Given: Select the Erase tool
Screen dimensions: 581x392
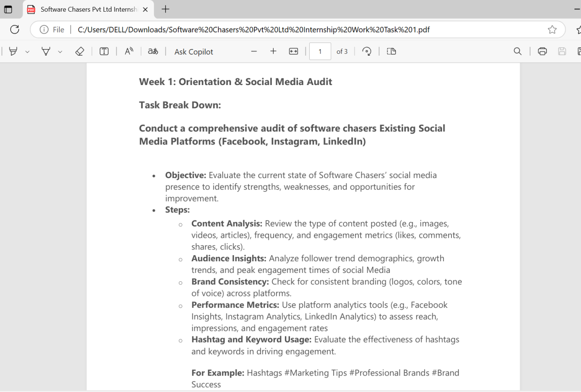Looking at the screenshot, I should (80, 51).
